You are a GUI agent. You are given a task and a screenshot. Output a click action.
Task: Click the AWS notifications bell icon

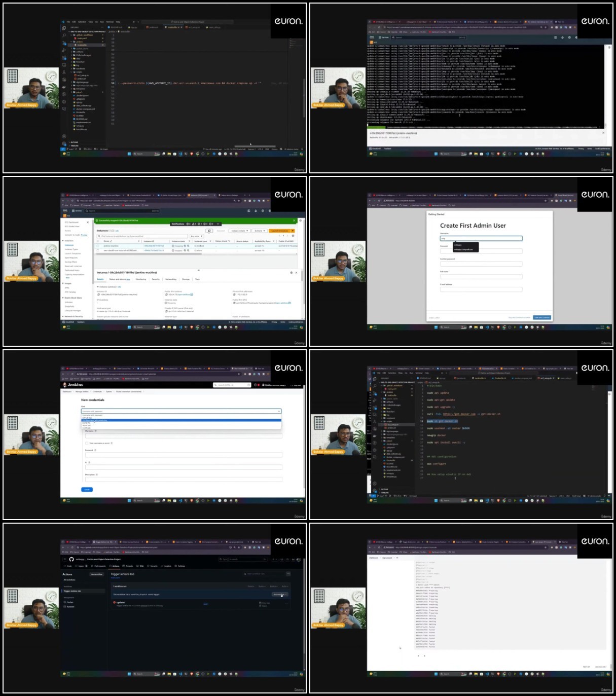[256, 211]
